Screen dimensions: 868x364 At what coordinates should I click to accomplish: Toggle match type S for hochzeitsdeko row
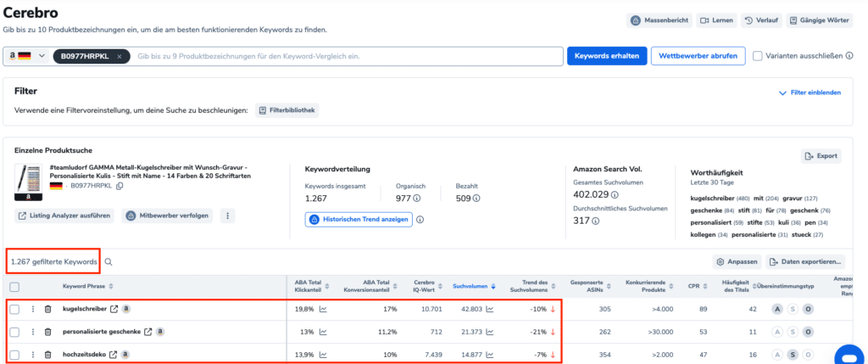tap(793, 355)
